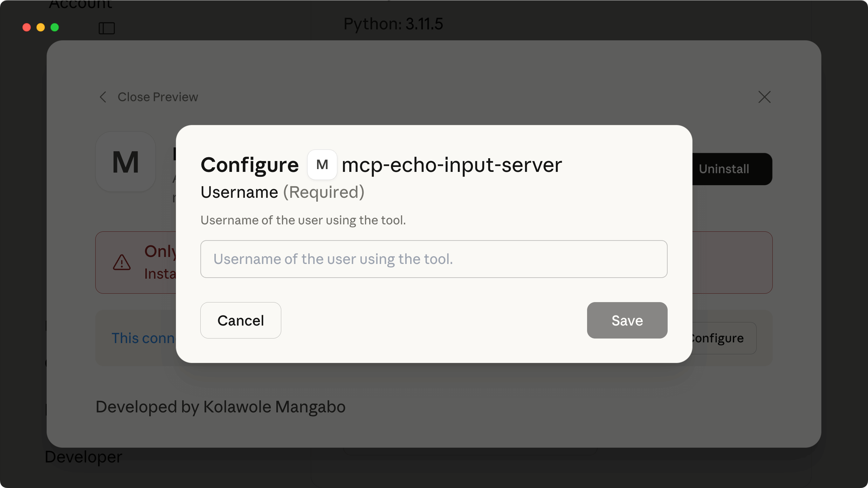Click Close Preview
This screenshot has width=868, height=488.
click(158, 97)
